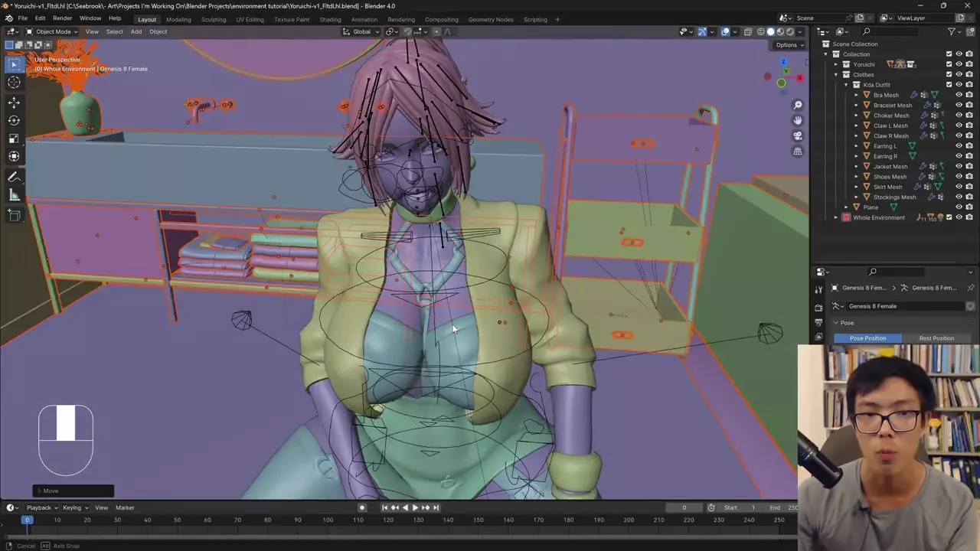Open the Render menu
The image size is (980, 551).
(62, 18)
